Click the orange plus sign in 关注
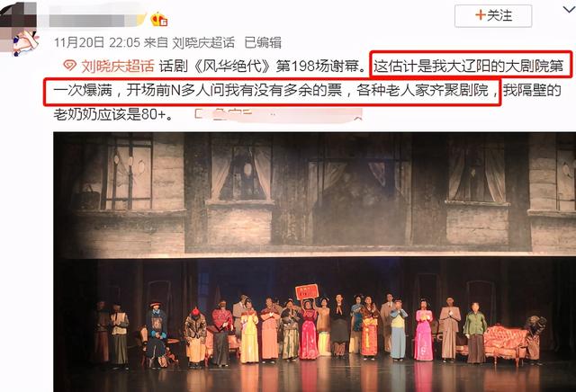576x392 pixels. [x=480, y=15]
